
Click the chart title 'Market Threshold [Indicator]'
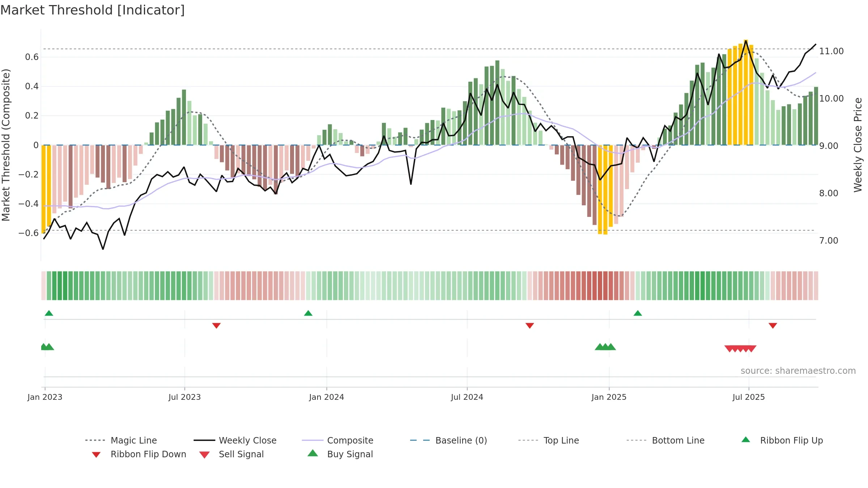pyautogui.click(x=93, y=10)
